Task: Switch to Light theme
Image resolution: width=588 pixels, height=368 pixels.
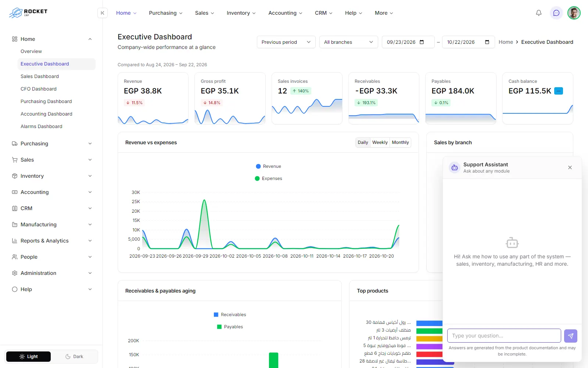Action: pyautogui.click(x=29, y=357)
